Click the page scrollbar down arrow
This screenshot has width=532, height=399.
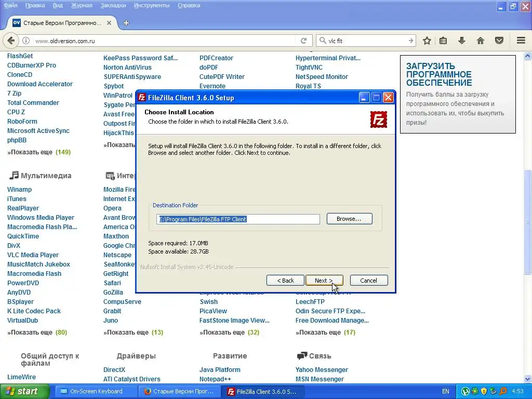click(528, 379)
